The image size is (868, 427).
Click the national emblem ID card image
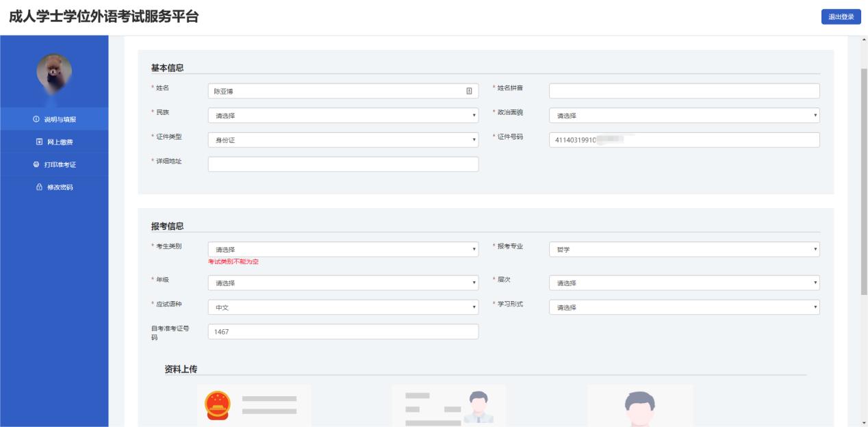coord(254,405)
